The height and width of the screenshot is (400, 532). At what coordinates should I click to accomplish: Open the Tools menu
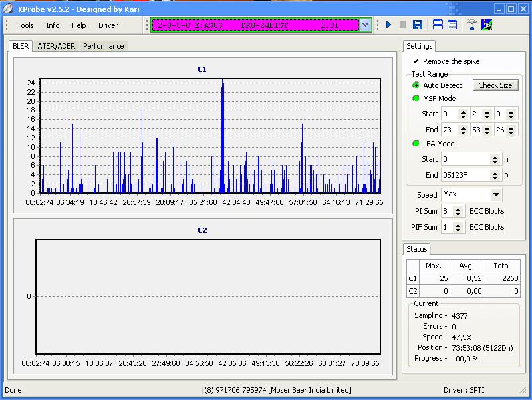[x=25, y=25]
